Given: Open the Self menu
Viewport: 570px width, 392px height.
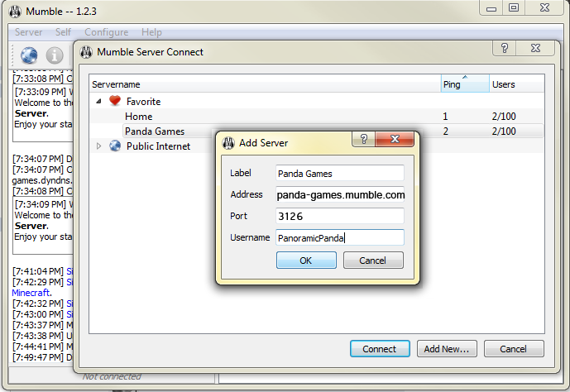Looking at the screenshot, I should coord(63,32).
